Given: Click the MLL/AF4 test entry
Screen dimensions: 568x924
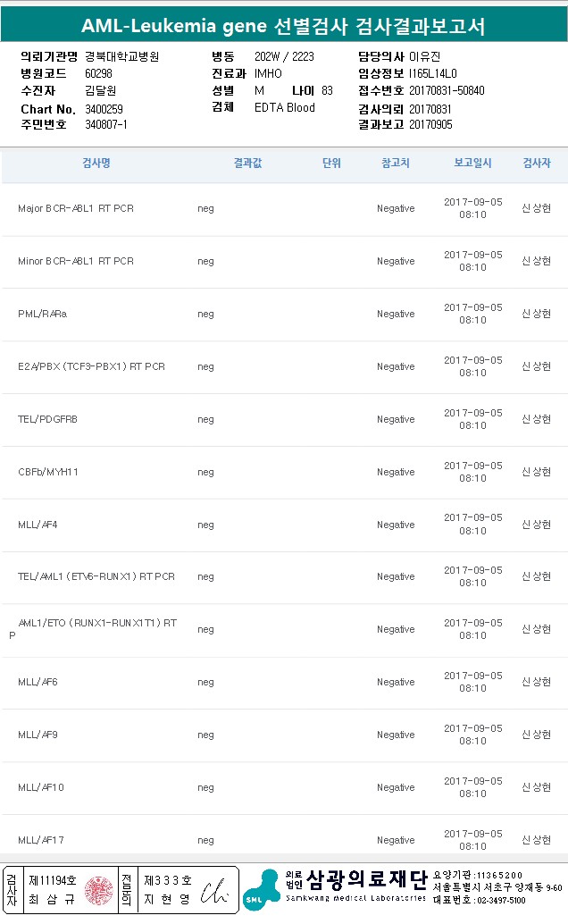Looking at the screenshot, I should [x=38, y=525].
